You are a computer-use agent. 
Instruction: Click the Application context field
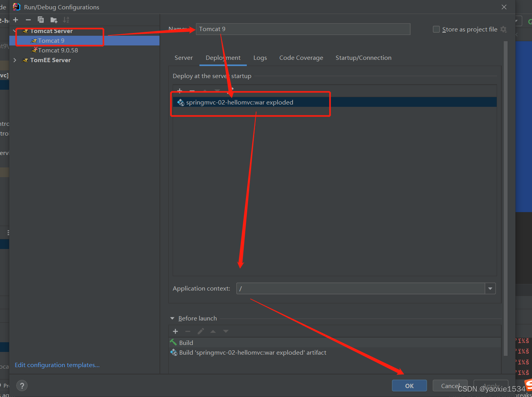click(360, 289)
